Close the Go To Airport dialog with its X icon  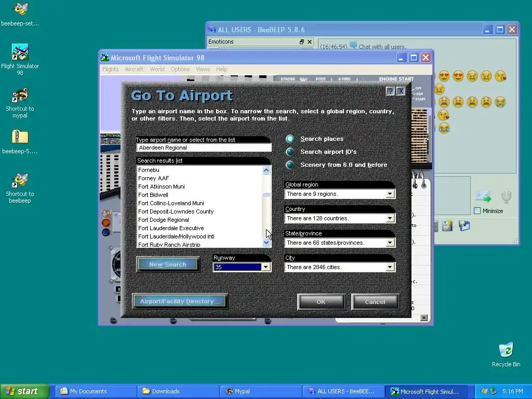pyautogui.click(x=401, y=91)
